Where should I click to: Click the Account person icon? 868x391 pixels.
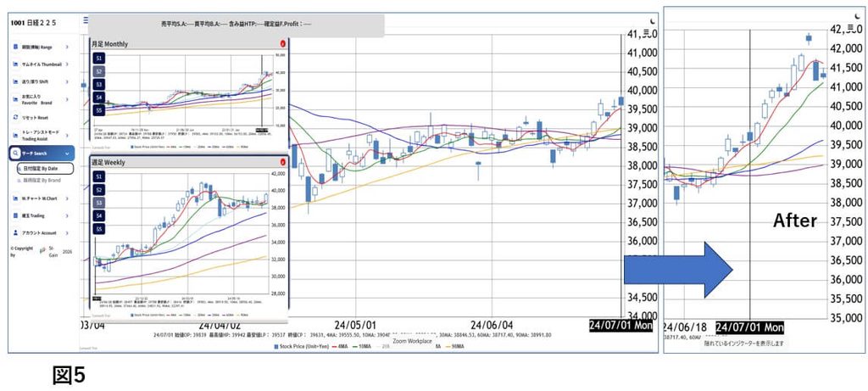pyautogui.click(x=15, y=233)
